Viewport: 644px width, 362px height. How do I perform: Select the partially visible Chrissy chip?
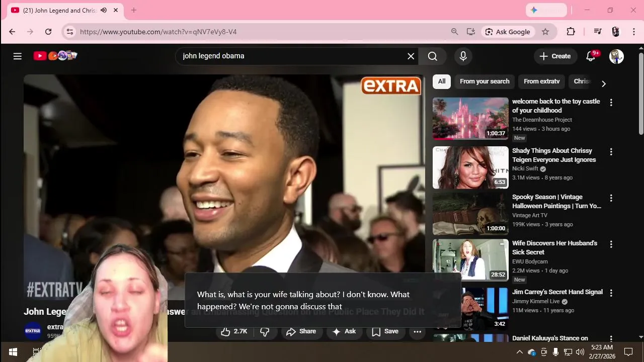[x=582, y=81]
